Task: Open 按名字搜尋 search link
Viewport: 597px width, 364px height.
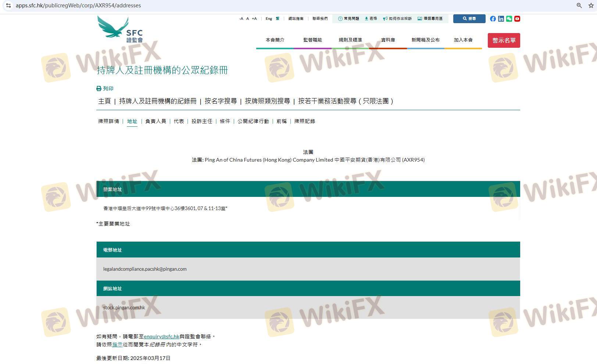Action: click(221, 101)
